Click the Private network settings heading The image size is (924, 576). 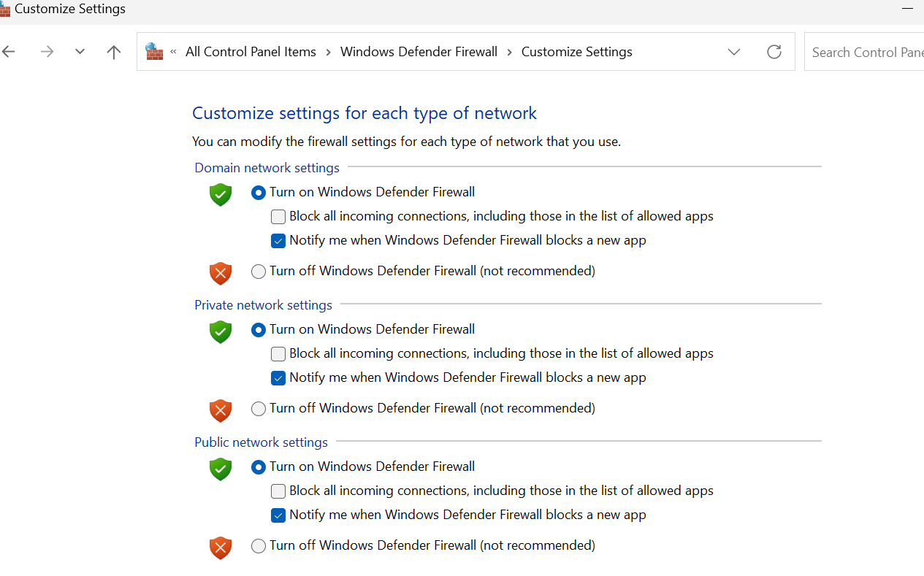tap(263, 305)
